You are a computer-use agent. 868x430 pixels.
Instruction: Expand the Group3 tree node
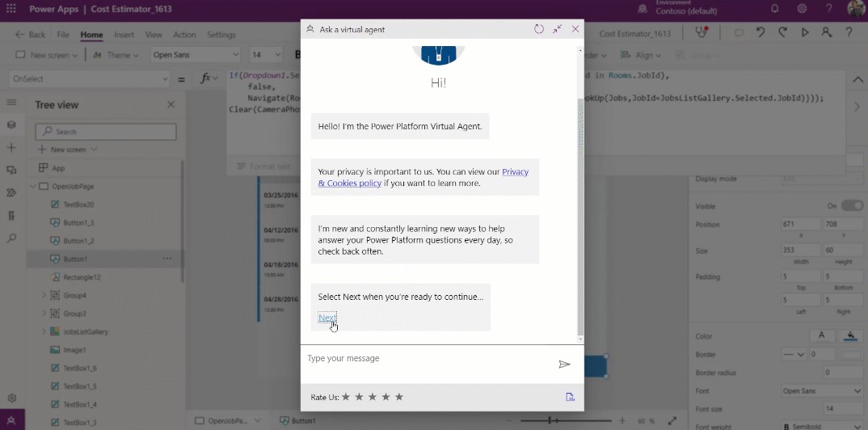[44, 314]
